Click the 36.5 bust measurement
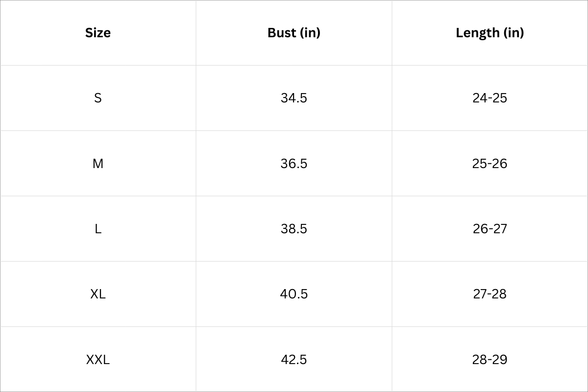 [x=294, y=163]
